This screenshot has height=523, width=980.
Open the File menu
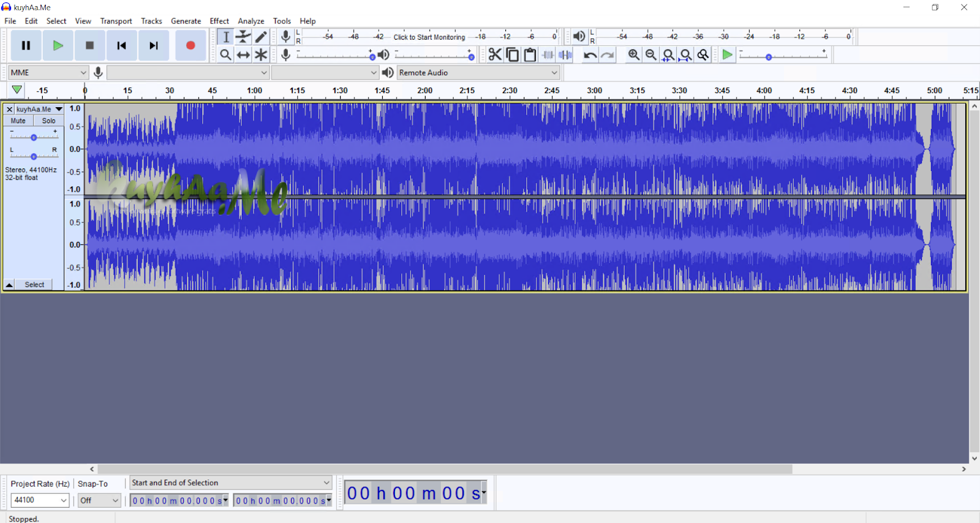10,21
